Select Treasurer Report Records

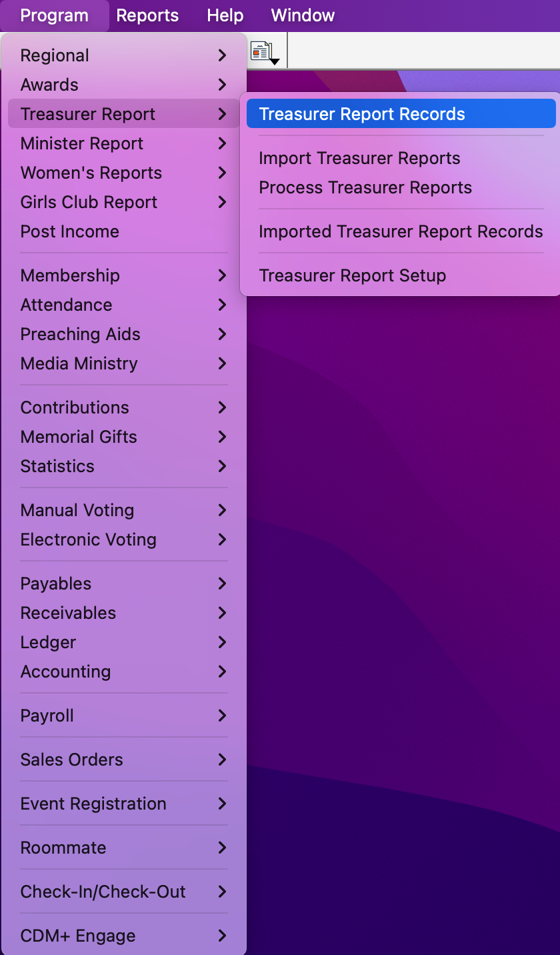point(362,113)
